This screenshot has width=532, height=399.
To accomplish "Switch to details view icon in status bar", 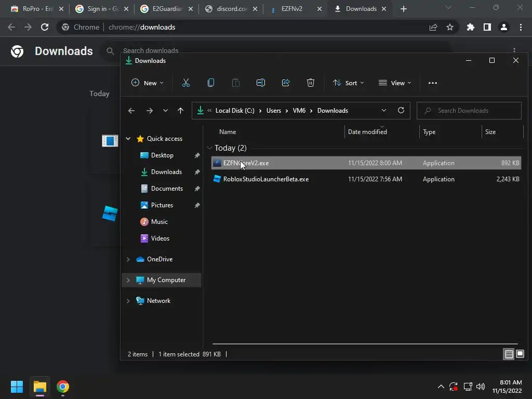I will (x=509, y=354).
